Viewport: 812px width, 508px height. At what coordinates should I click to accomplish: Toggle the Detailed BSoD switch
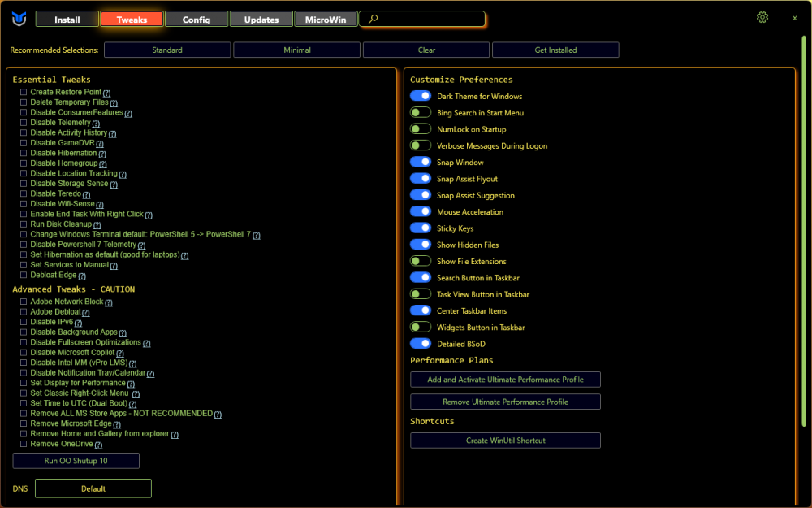(x=421, y=344)
